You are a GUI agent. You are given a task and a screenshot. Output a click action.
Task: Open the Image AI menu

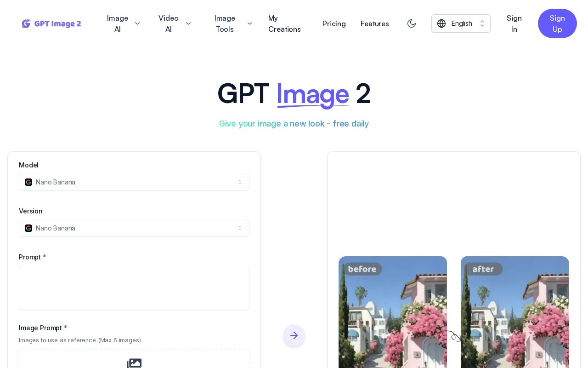click(x=123, y=23)
